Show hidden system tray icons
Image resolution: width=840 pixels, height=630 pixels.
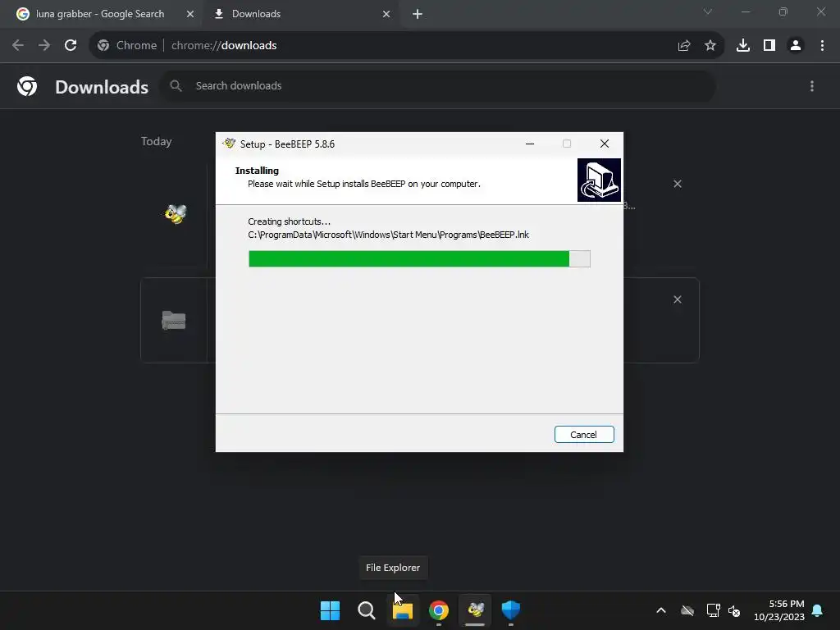coord(661,610)
